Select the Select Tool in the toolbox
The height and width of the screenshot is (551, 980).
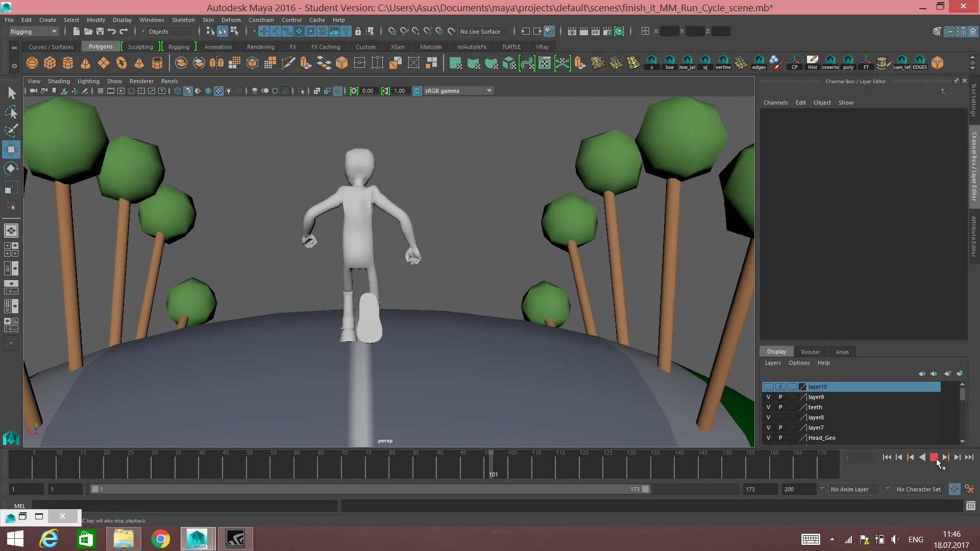pyautogui.click(x=12, y=92)
